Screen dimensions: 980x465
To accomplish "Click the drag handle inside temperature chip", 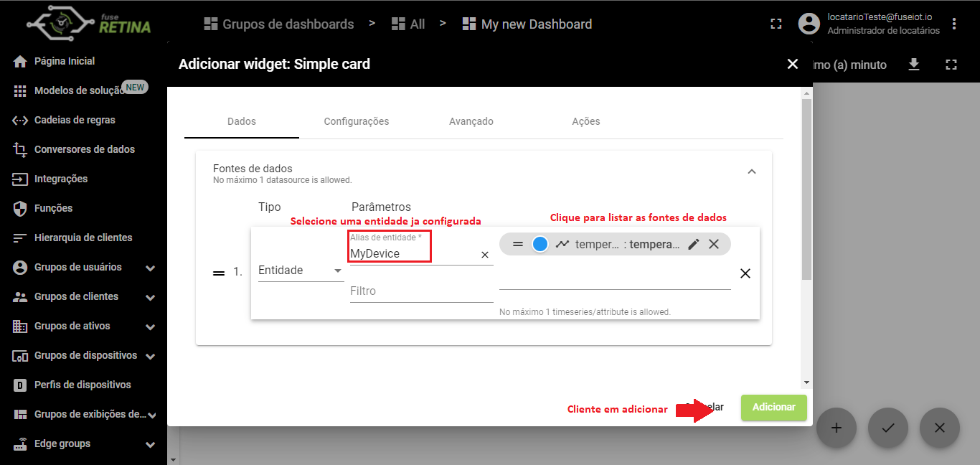I will click(518, 244).
